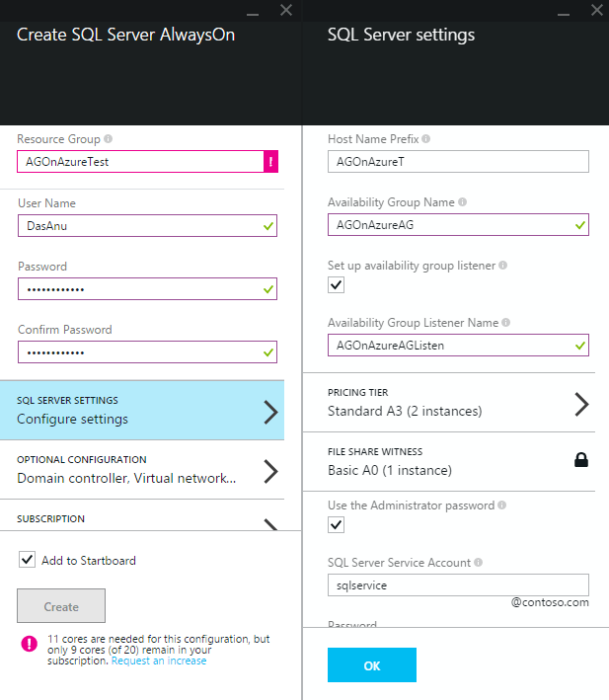Image resolution: width=609 pixels, height=700 pixels.
Task: Close the SQL Server settings blade
Action: pos(595,10)
